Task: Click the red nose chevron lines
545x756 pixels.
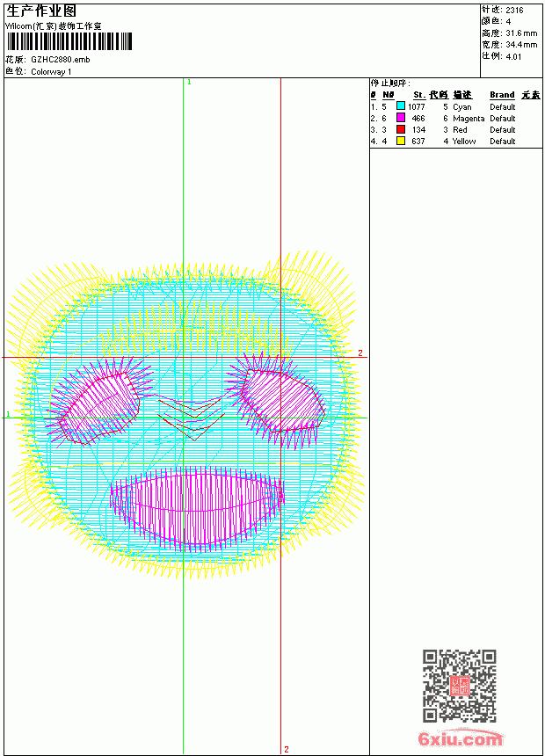Action: click(192, 419)
